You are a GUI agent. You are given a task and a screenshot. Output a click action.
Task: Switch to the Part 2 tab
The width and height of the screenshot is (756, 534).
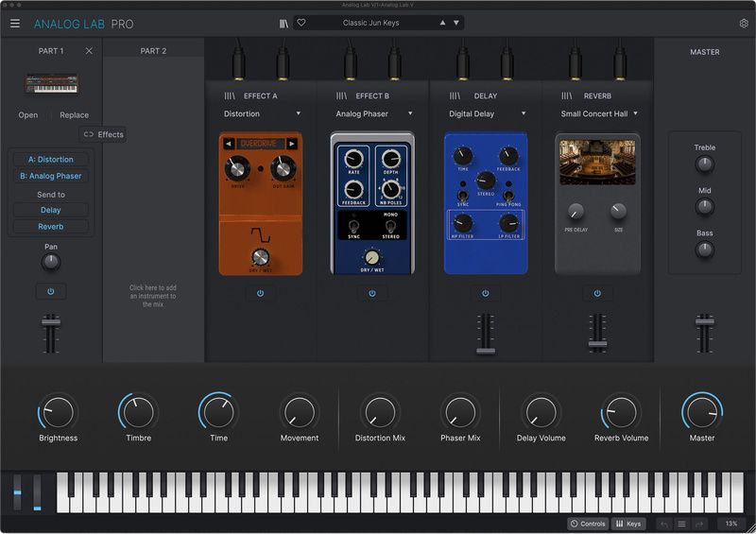tap(153, 51)
